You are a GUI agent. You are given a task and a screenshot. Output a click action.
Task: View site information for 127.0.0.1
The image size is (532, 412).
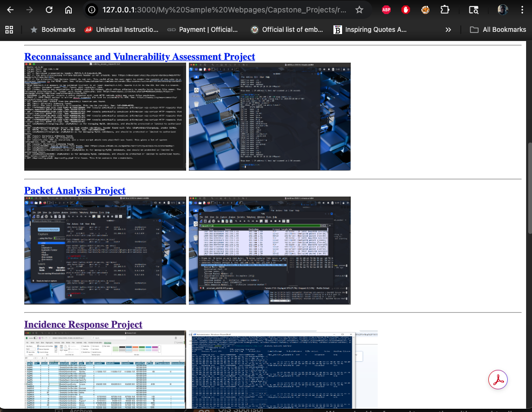click(92, 10)
